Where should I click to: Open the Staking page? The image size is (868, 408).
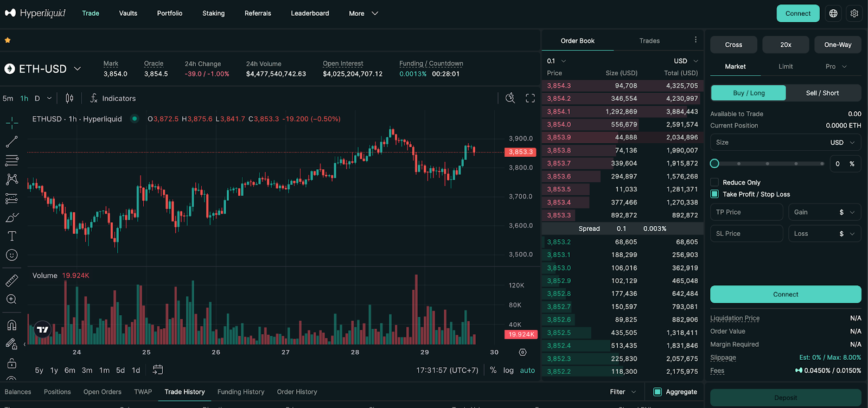[213, 13]
